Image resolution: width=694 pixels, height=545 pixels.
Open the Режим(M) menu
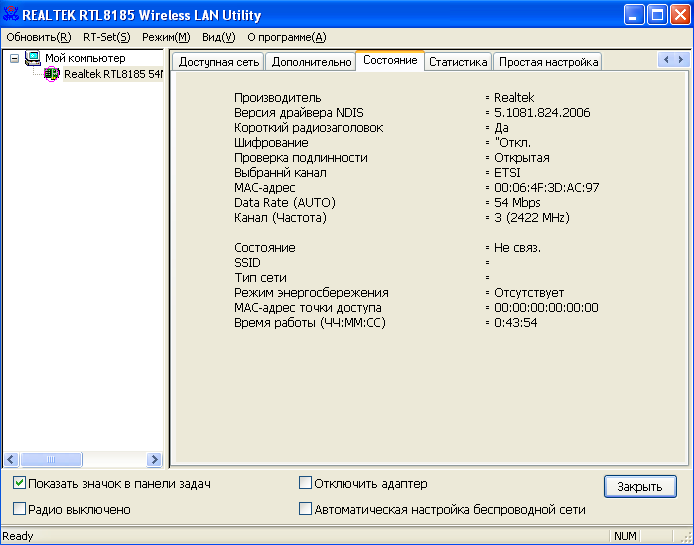tap(165, 37)
